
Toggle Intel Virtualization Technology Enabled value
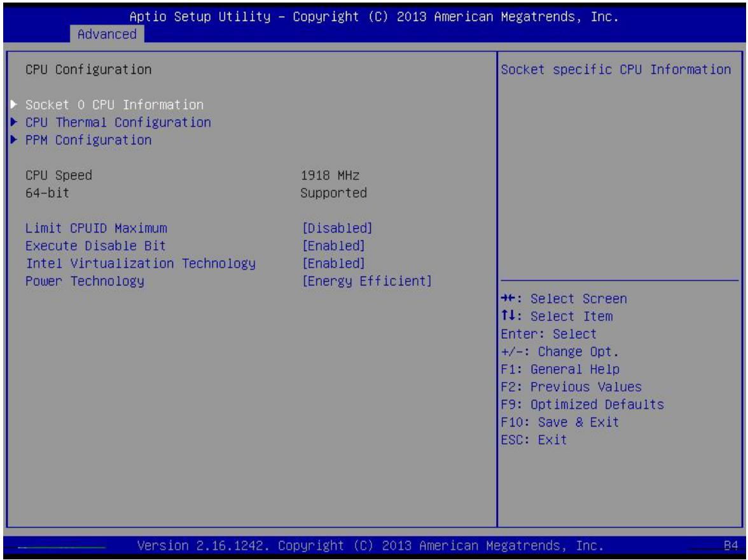click(x=333, y=263)
